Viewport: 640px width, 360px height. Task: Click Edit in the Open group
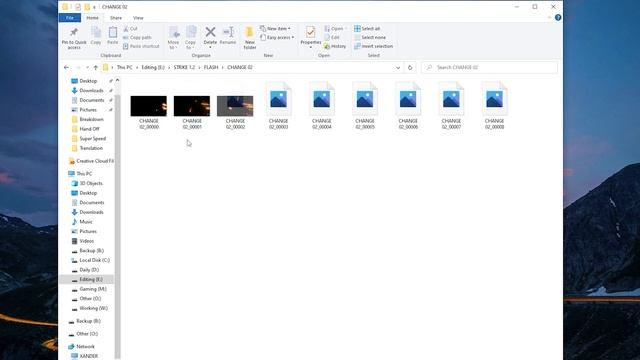tap(332, 38)
